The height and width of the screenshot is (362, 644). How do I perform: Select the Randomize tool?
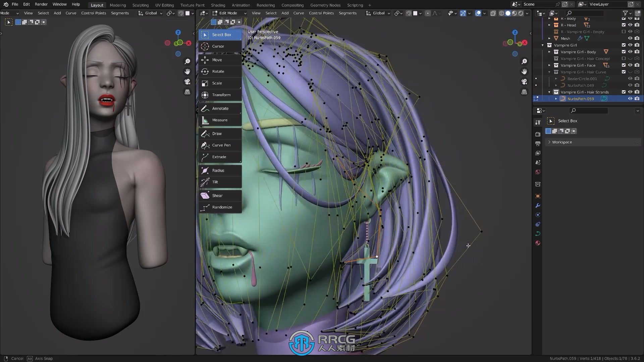(x=222, y=207)
